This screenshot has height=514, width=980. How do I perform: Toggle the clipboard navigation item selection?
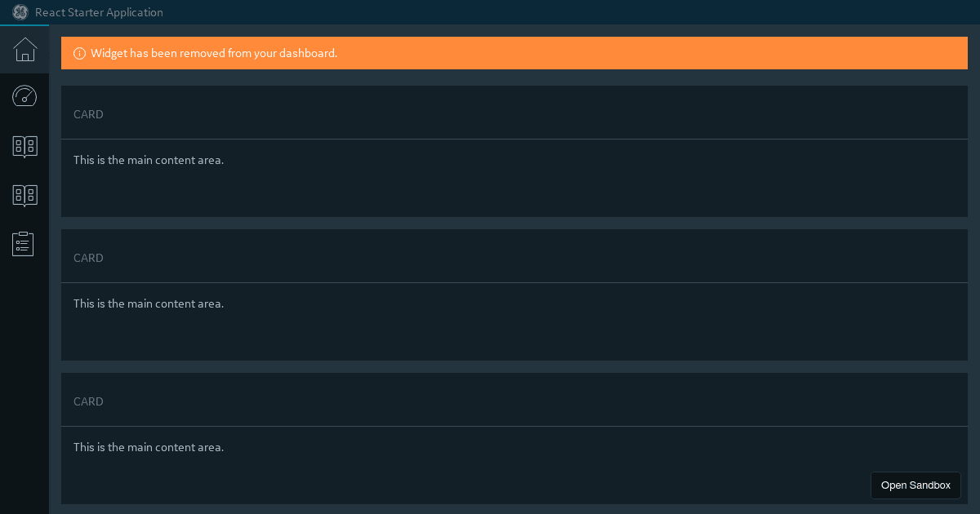coord(23,243)
